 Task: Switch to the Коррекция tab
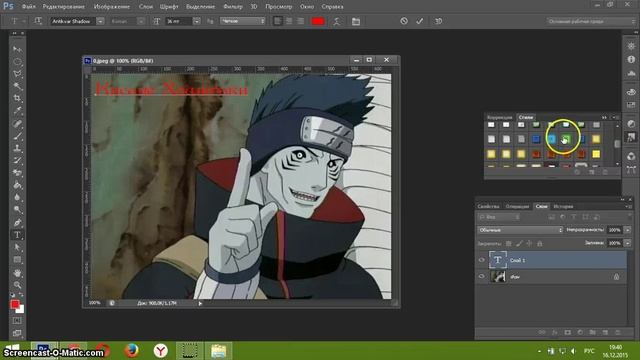[499, 117]
